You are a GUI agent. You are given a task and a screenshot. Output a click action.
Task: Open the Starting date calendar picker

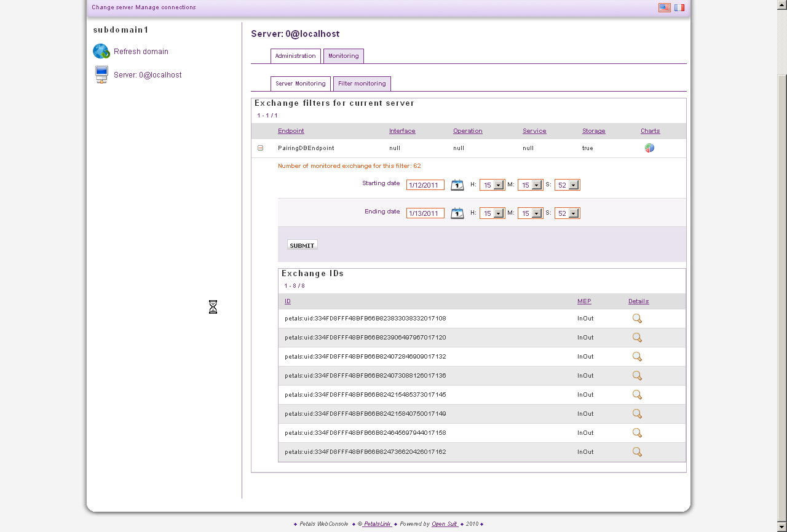[x=457, y=185]
